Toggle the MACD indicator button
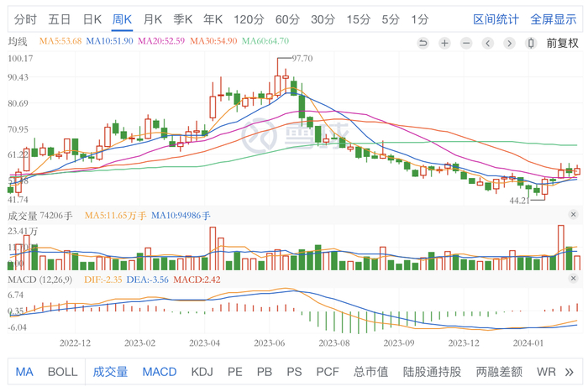588x392 pixels. 160,372
